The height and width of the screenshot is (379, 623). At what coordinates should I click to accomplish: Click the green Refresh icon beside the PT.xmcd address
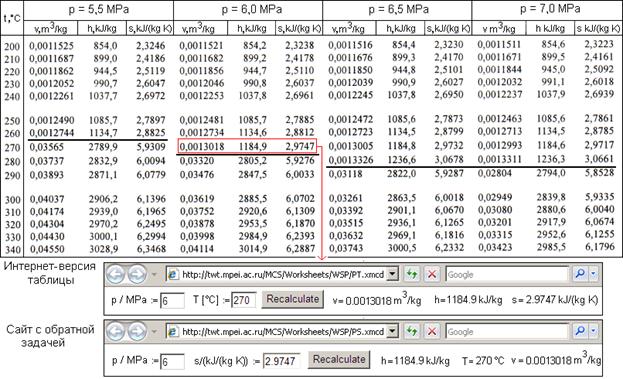point(412,274)
